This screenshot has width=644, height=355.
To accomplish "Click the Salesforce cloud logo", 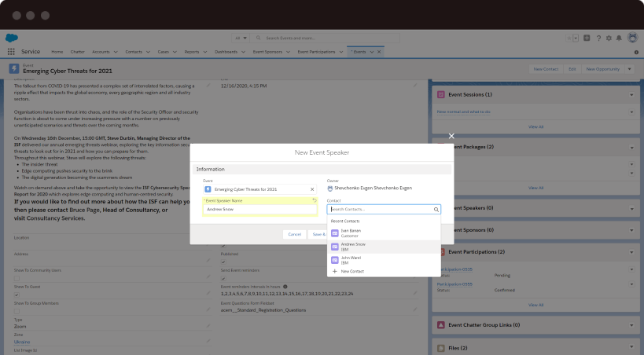I will tap(12, 38).
